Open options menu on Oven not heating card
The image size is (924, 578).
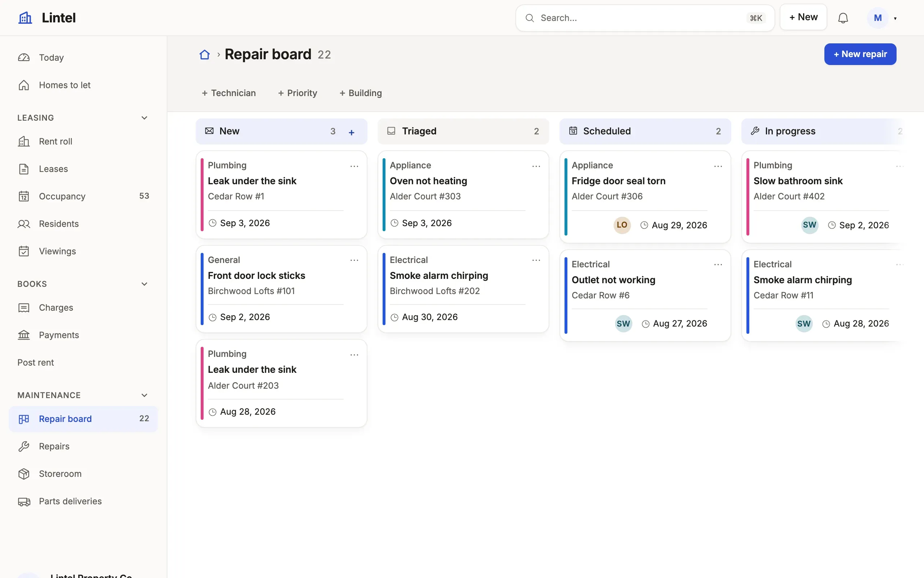(x=536, y=166)
